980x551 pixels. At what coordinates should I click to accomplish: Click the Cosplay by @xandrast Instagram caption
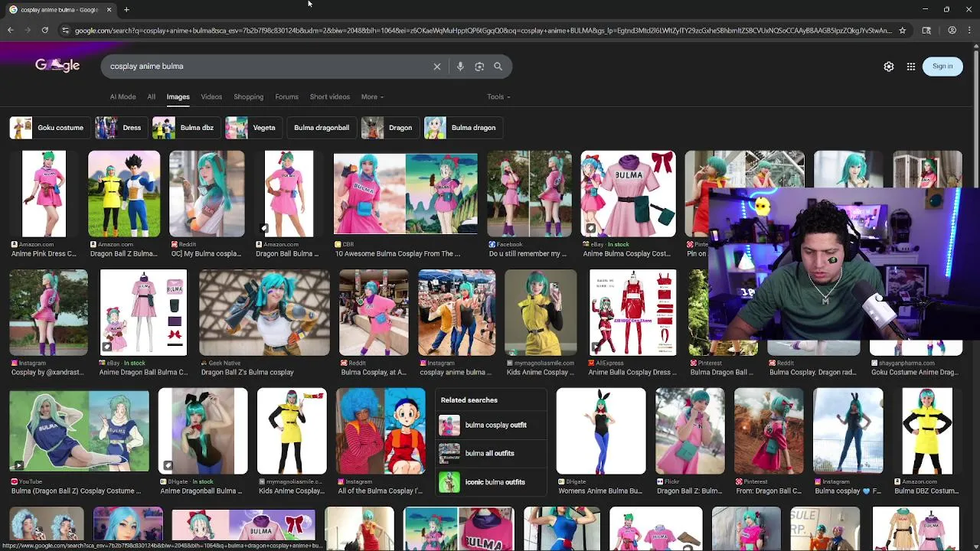coord(47,373)
